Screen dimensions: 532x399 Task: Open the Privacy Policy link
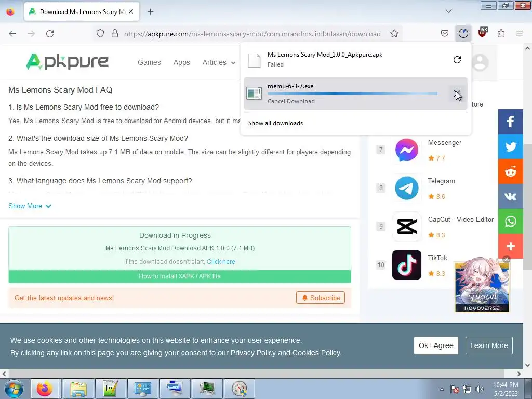pos(253,353)
